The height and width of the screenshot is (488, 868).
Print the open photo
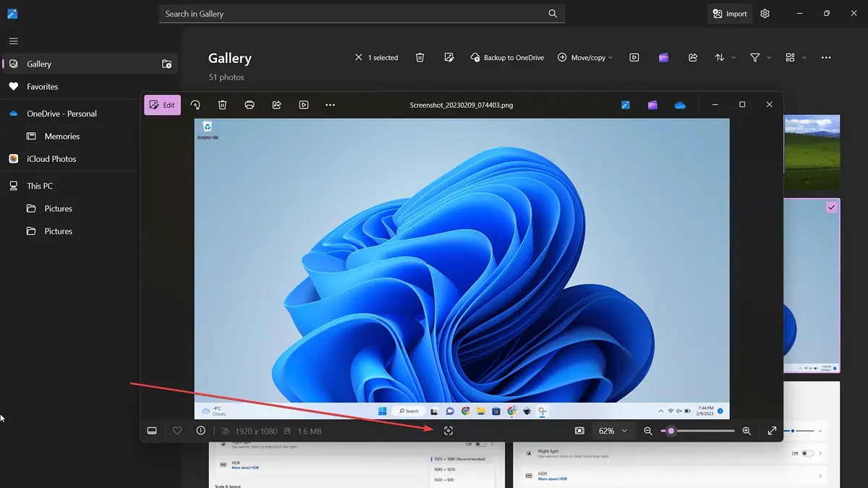[250, 105]
